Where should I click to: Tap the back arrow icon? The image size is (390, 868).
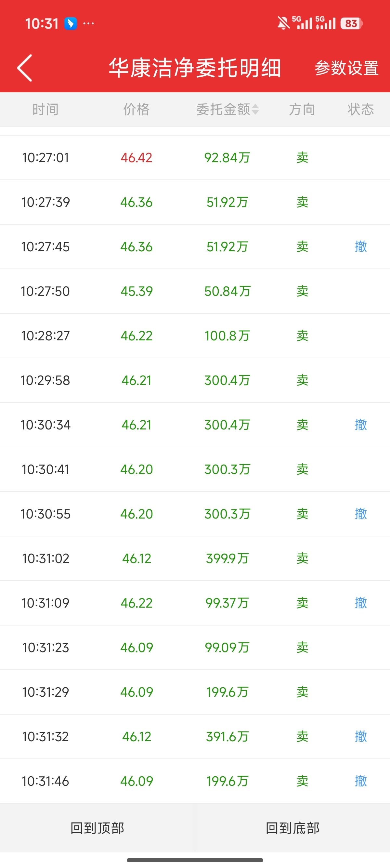click(25, 68)
